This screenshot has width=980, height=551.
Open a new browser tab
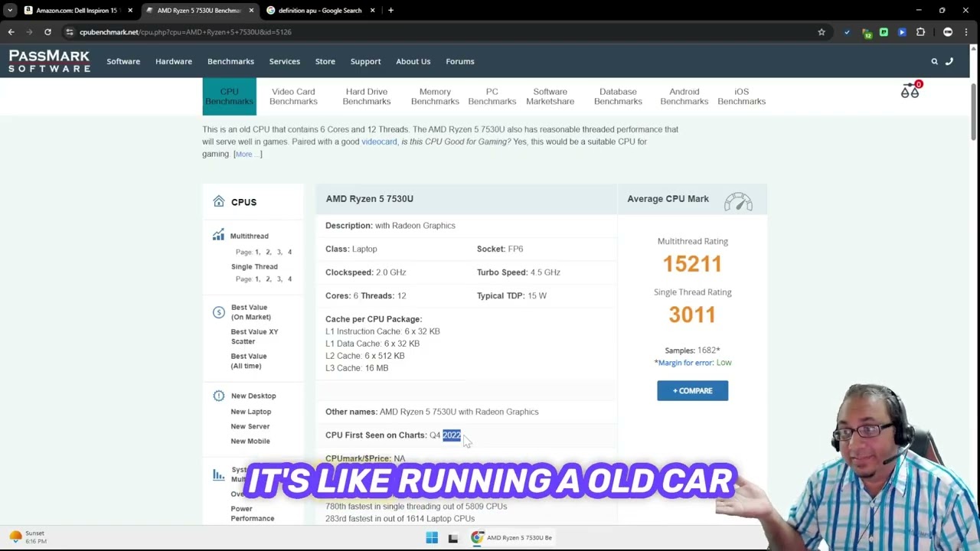[x=390, y=11]
